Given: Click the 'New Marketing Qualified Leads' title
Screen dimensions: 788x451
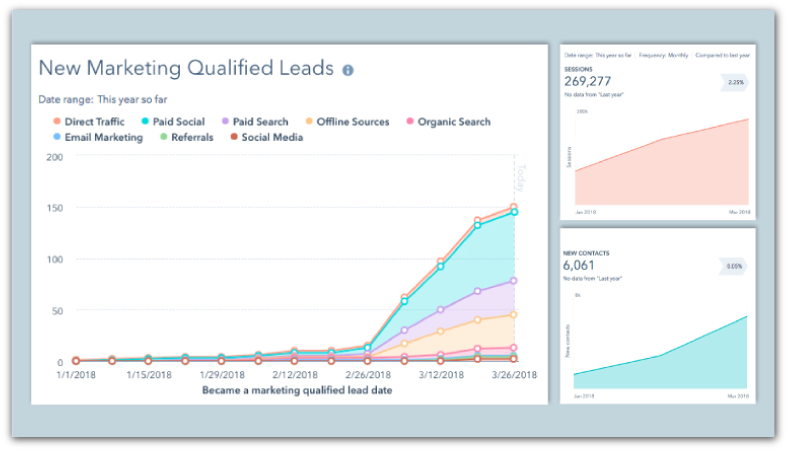Looking at the screenshot, I should pos(186,68).
